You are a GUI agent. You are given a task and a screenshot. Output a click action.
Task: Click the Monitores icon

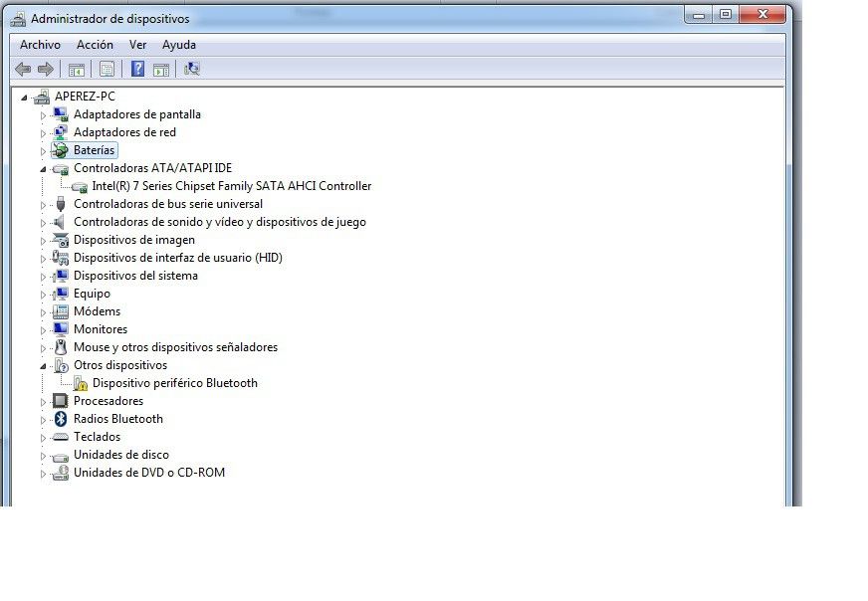click(x=61, y=329)
